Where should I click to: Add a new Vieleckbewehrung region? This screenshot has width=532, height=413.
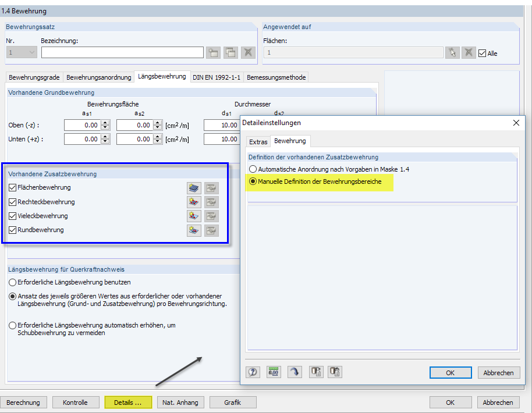click(194, 216)
